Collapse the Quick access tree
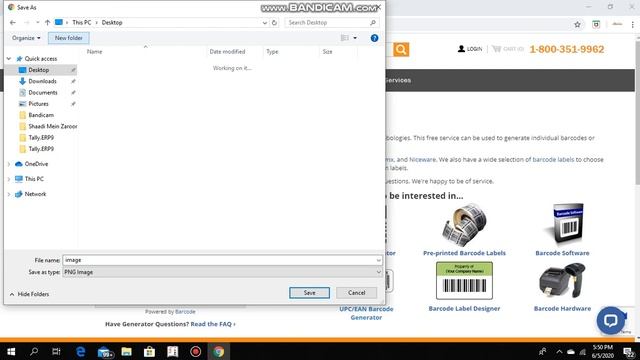Viewport: 640px width, 360px height. pos(9,59)
